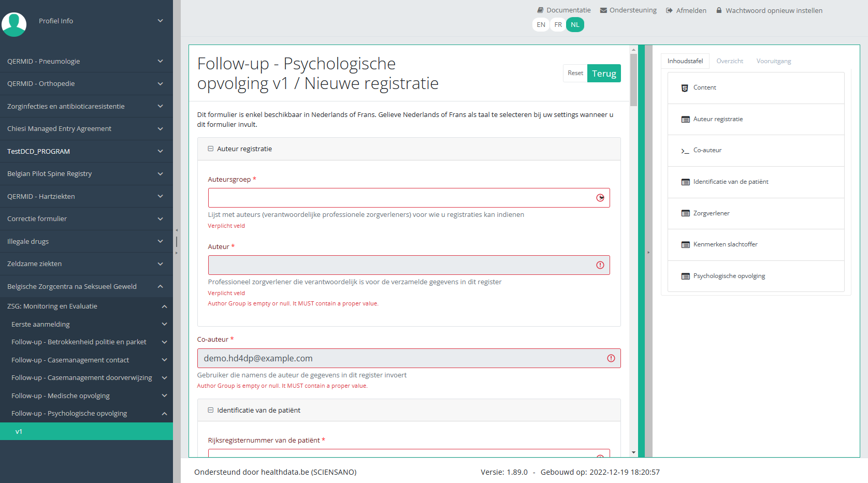The height and width of the screenshot is (483, 868).
Task: Click the Co-auteur terminal icon in table of contents
Action: [x=685, y=151]
